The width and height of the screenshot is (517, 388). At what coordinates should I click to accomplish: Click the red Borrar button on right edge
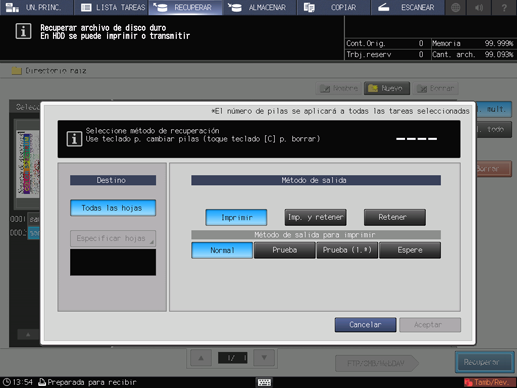pos(494,169)
